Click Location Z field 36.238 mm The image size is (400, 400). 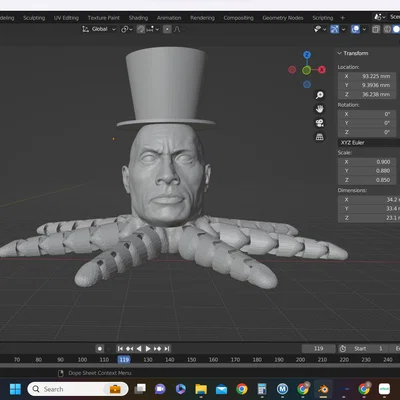tap(367, 94)
